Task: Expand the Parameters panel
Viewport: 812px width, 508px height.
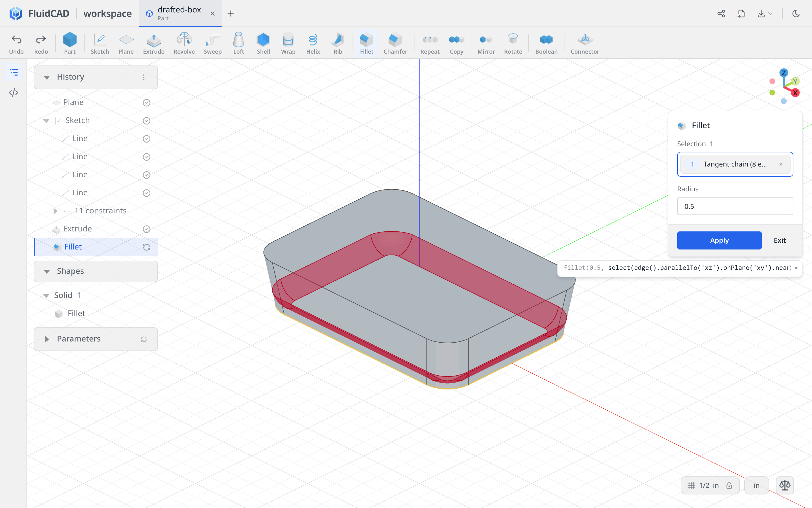Action: [47, 339]
